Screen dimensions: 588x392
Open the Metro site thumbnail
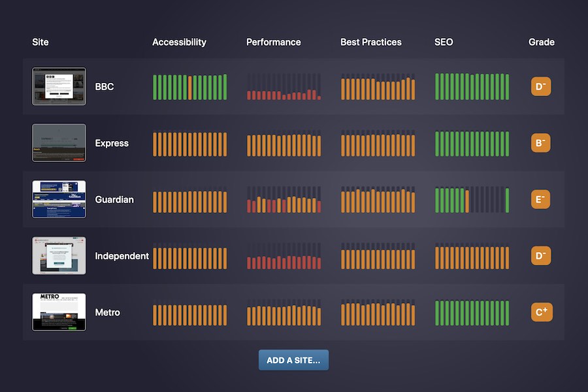tap(59, 312)
